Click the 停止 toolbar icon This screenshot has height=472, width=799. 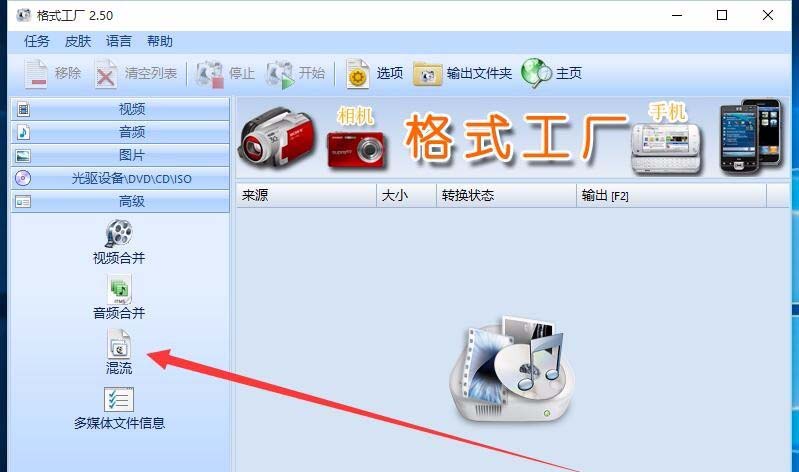coord(209,74)
